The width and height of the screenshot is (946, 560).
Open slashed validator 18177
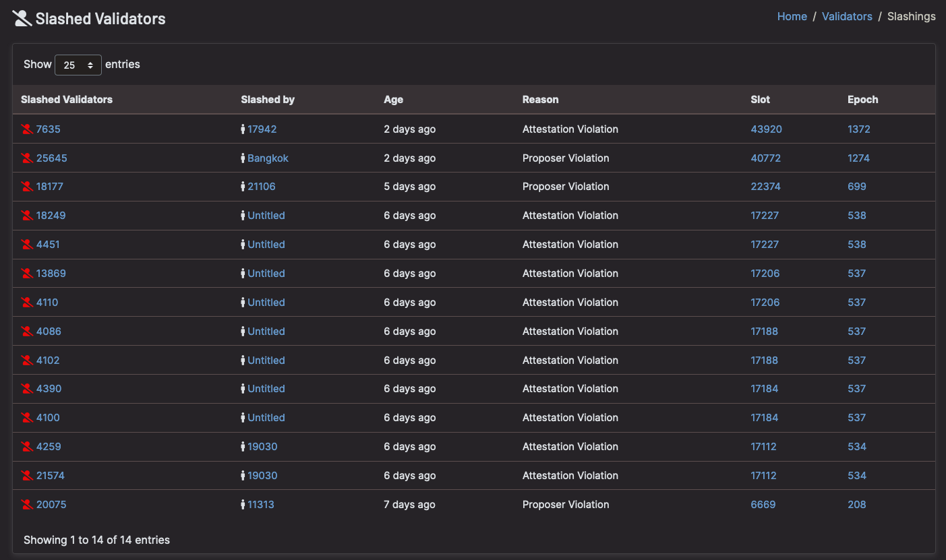click(x=50, y=187)
